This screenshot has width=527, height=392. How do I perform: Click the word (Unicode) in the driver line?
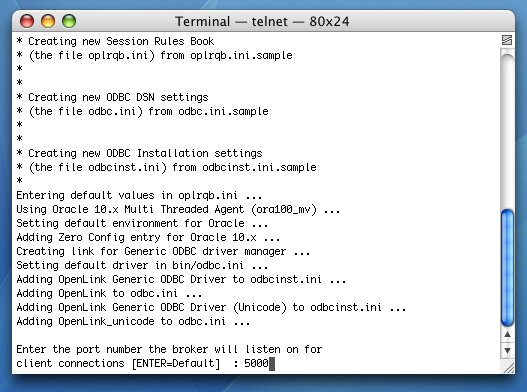[x=260, y=308]
